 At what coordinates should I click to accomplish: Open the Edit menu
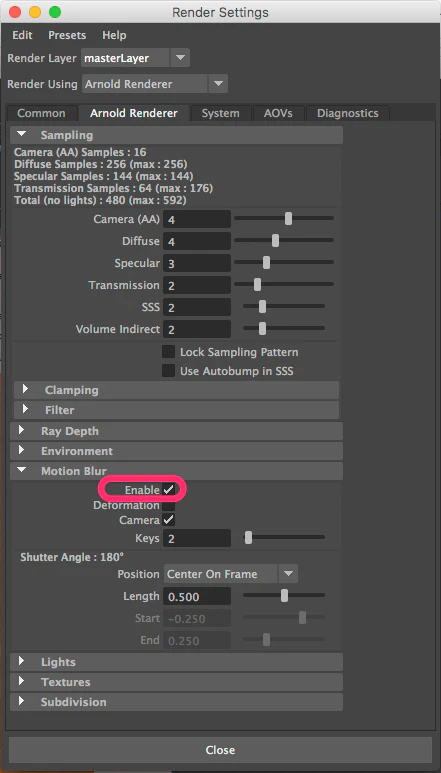coord(22,35)
